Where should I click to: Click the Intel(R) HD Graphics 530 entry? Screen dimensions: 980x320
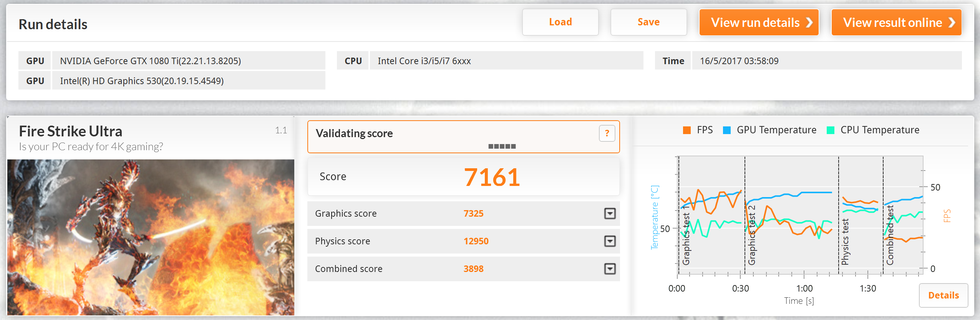pos(189,81)
